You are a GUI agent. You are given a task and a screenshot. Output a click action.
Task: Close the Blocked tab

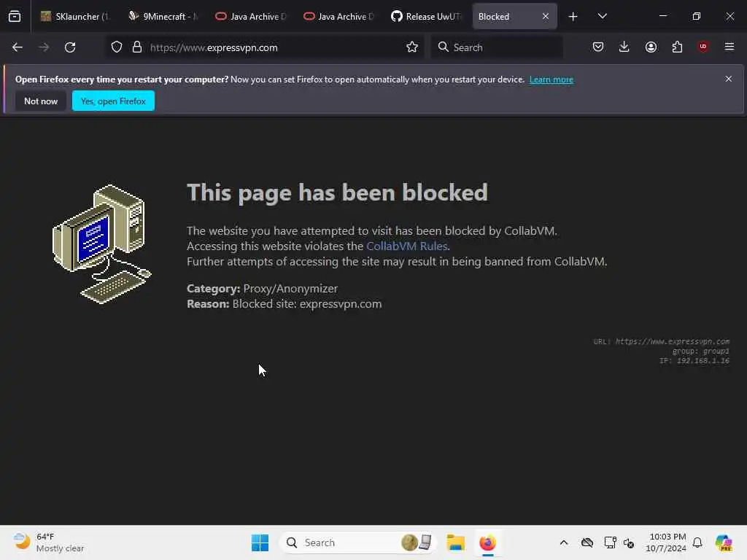pyautogui.click(x=546, y=16)
